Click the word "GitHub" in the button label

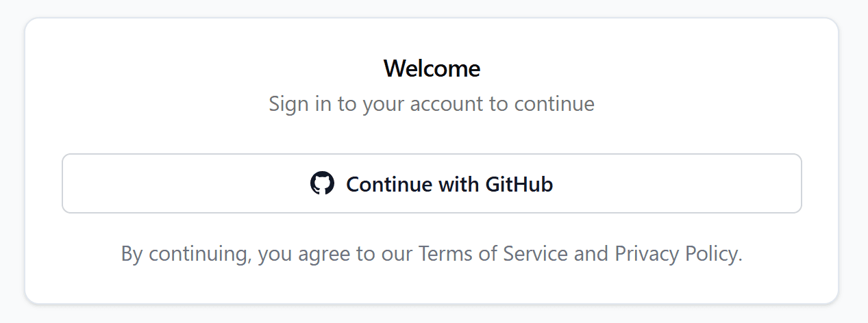[x=519, y=184]
